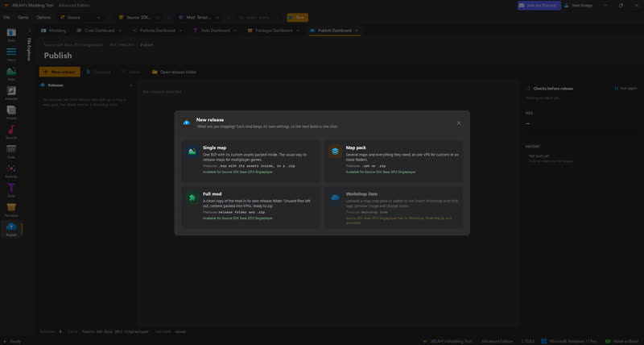Viewport: 644px width, 345px height.
Task: Open the Maps section in sidebar
Action: point(11,74)
